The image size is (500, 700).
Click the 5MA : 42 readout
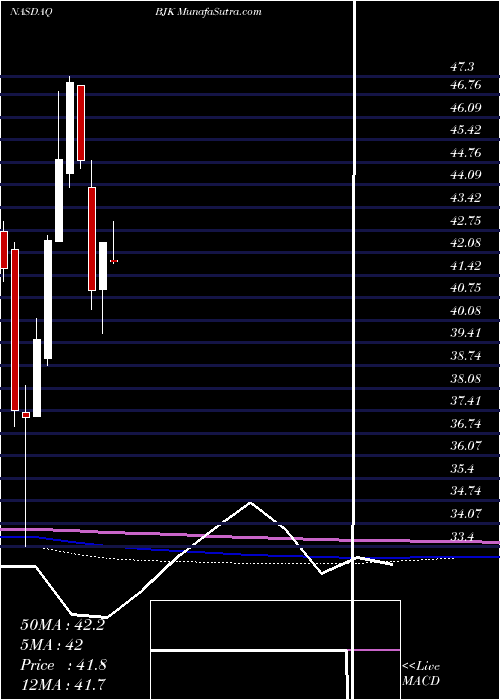click(x=52, y=645)
